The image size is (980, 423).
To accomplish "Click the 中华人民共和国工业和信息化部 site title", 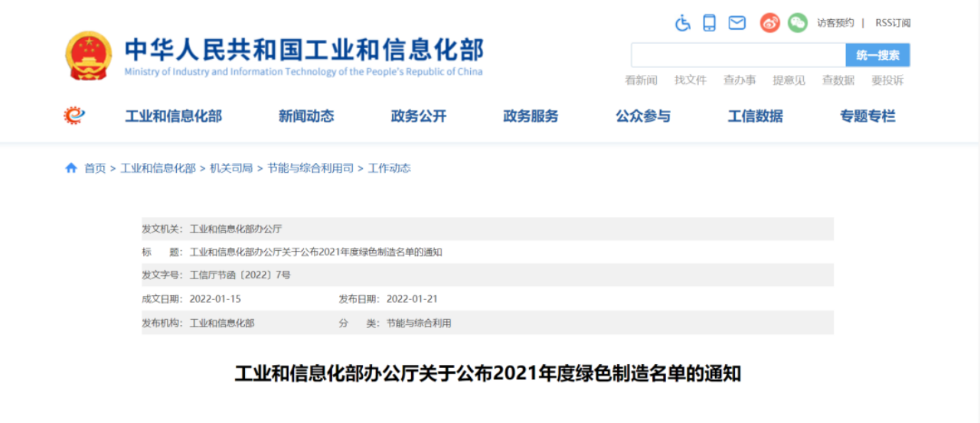I will 304,50.
